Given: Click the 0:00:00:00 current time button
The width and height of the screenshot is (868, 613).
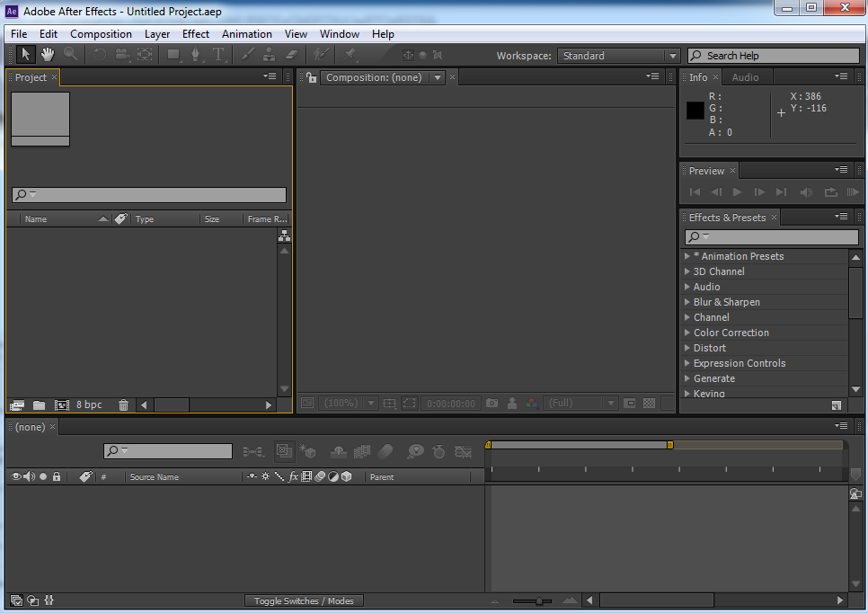Looking at the screenshot, I should [x=451, y=404].
